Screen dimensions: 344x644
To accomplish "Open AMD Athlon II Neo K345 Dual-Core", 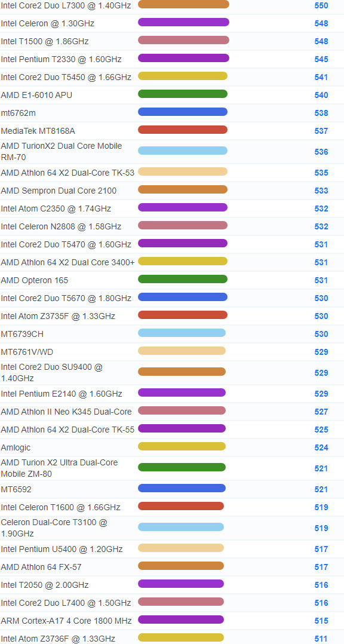I will (x=66, y=412).
